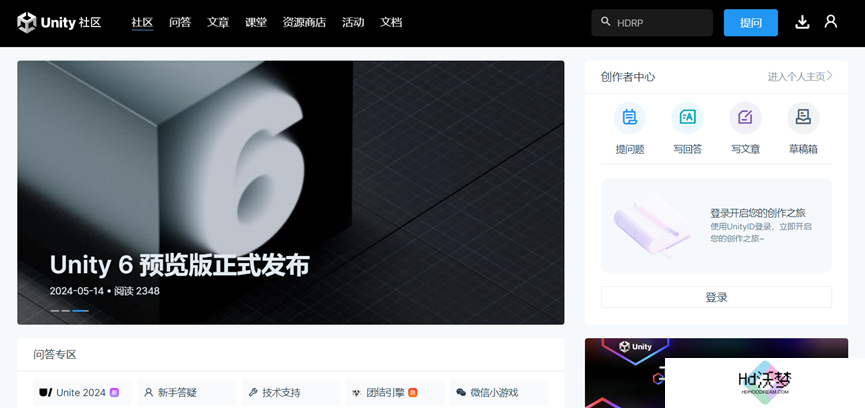This screenshot has height=408, width=865.
Task: Click the blue 提问 button
Action: click(x=751, y=23)
